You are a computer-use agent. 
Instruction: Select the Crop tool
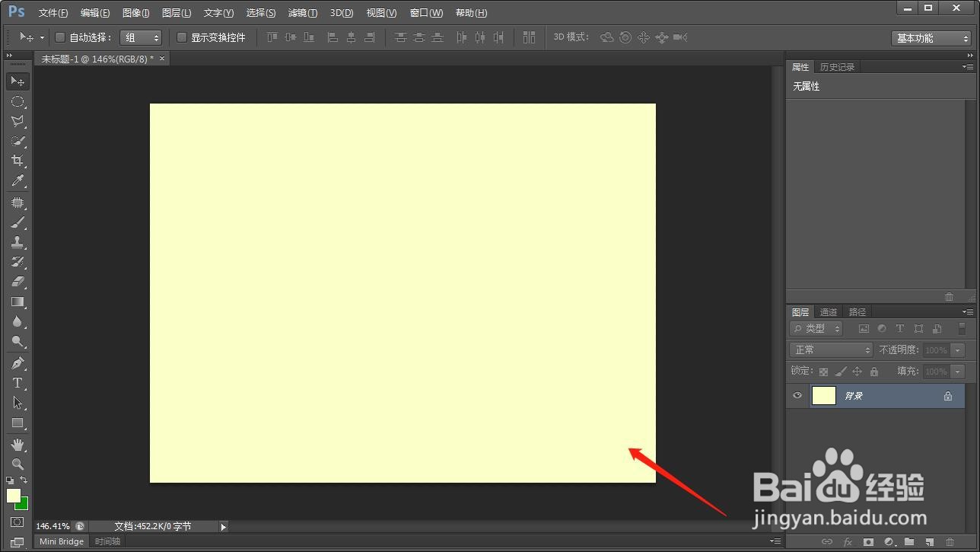17,161
